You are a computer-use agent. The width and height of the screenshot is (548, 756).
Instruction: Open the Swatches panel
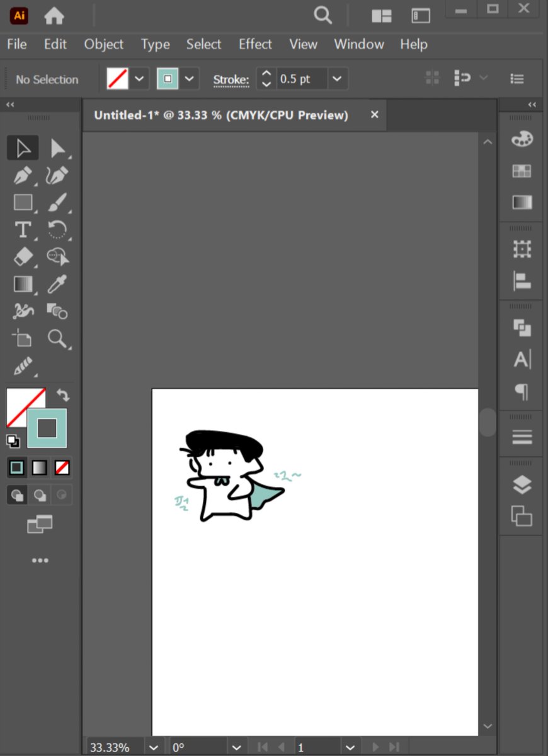coord(522,171)
